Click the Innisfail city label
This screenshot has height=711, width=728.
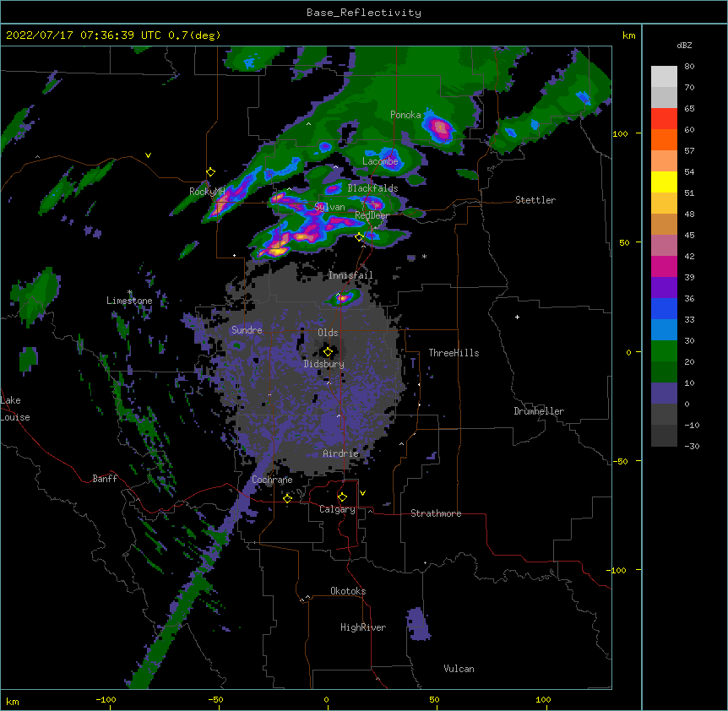click(350, 275)
